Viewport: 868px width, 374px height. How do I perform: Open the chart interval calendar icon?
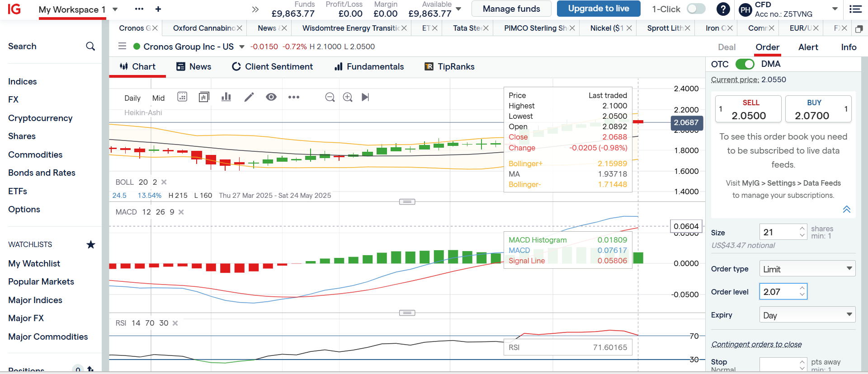click(x=182, y=97)
